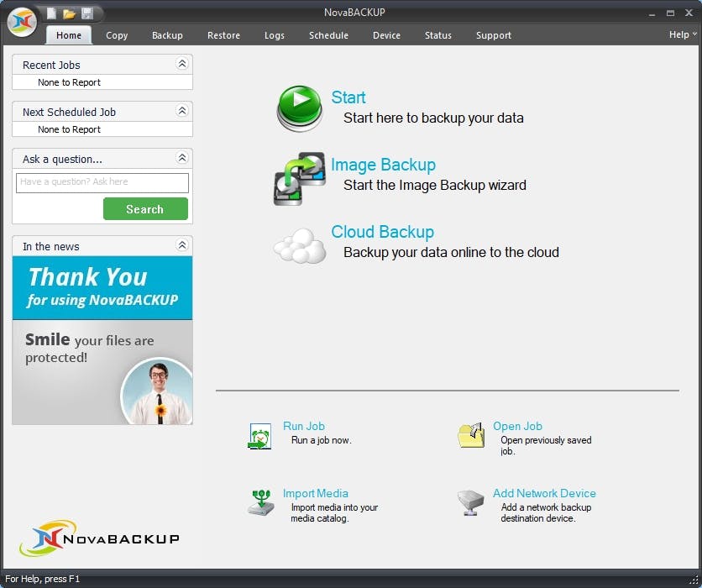Click the Open Job folder icon
Screen dimensions: 702x588
(471, 435)
